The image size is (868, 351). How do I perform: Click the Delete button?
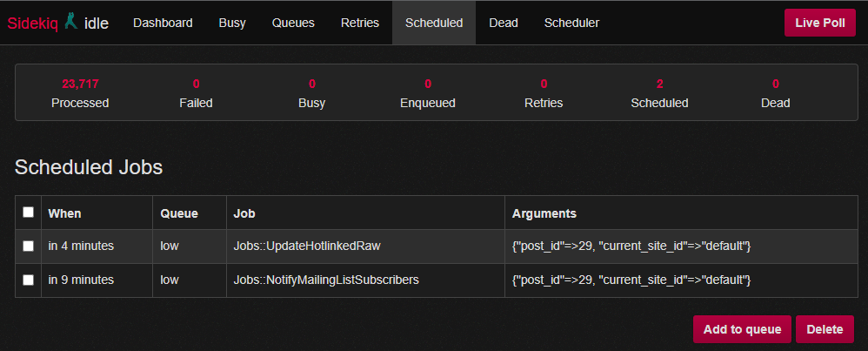(825, 329)
